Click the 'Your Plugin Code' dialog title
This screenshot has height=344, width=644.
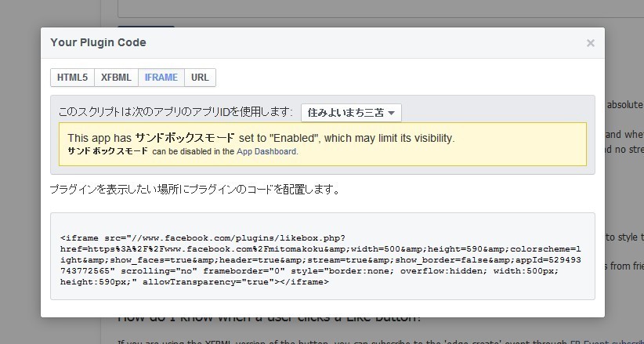point(98,43)
